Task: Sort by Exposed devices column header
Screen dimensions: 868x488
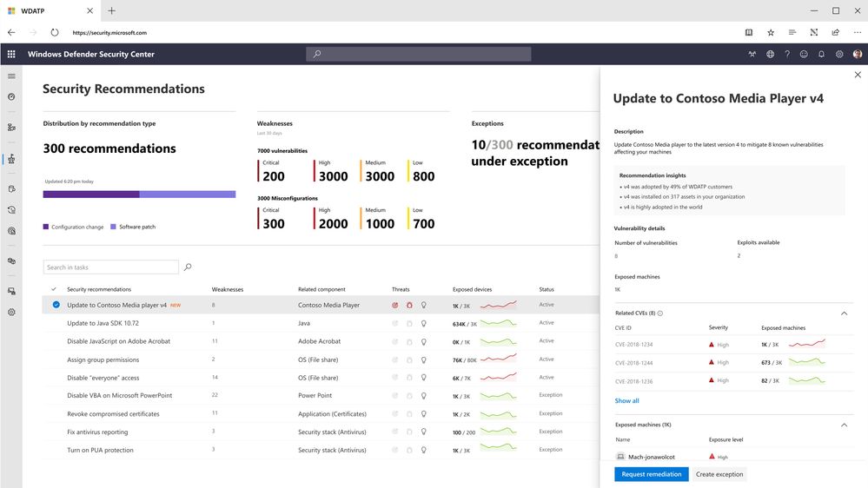Action: click(472, 289)
